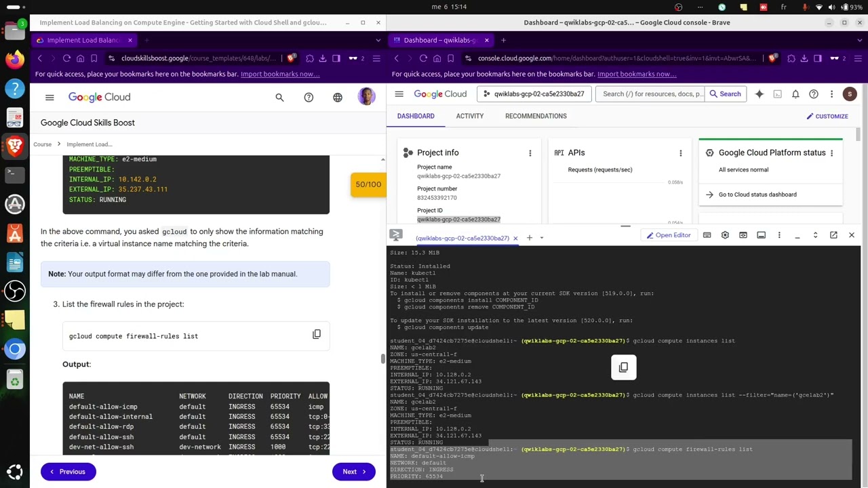Expand the tab search chevron in Skills Boost window
This screenshot has width=868, height=488.
pos(378,40)
